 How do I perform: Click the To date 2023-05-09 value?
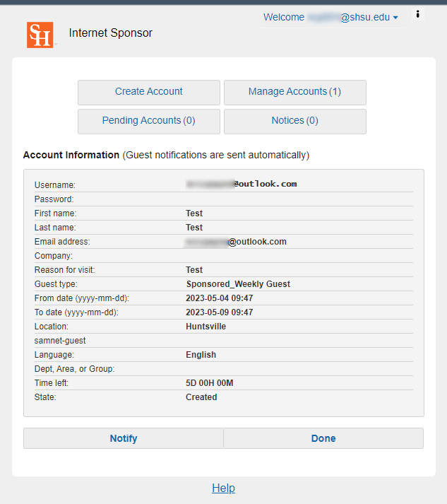point(219,312)
